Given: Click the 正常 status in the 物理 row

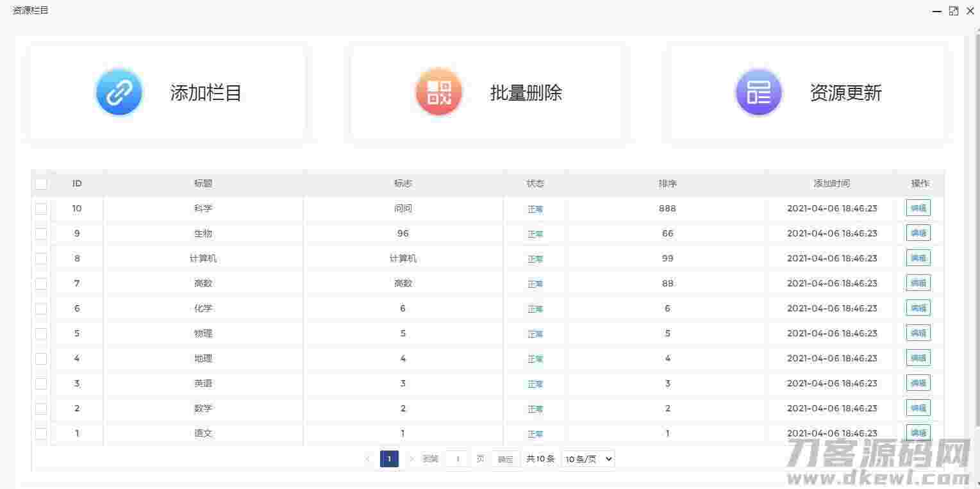Looking at the screenshot, I should point(535,334).
